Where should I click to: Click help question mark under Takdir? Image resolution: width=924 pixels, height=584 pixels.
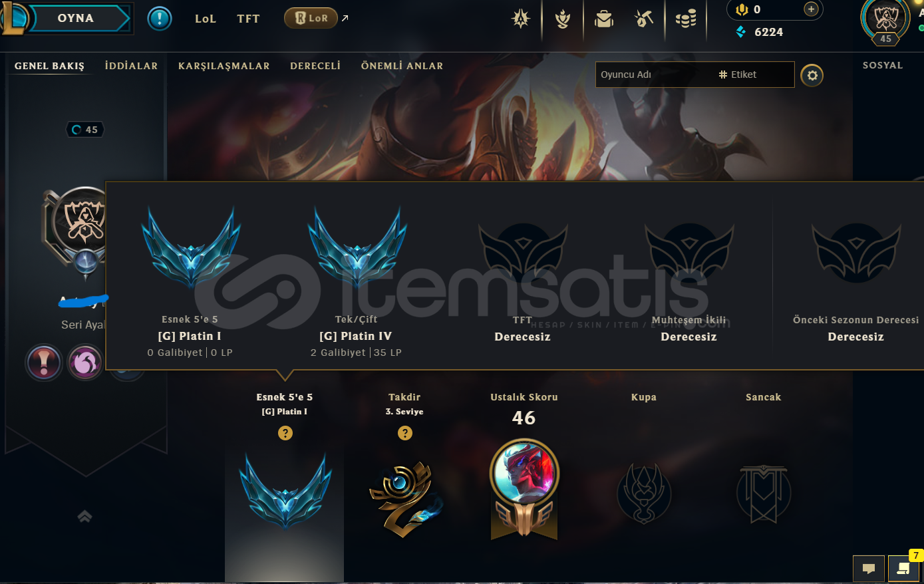click(404, 433)
